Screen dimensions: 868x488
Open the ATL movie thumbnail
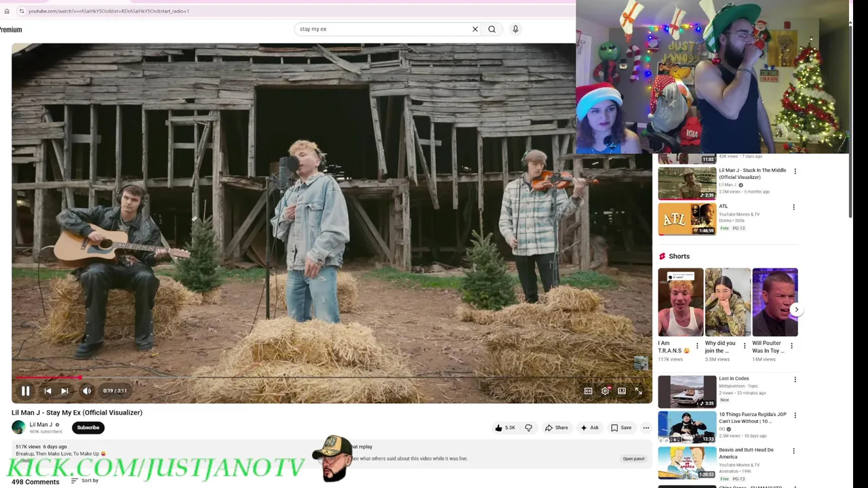(x=687, y=219)
